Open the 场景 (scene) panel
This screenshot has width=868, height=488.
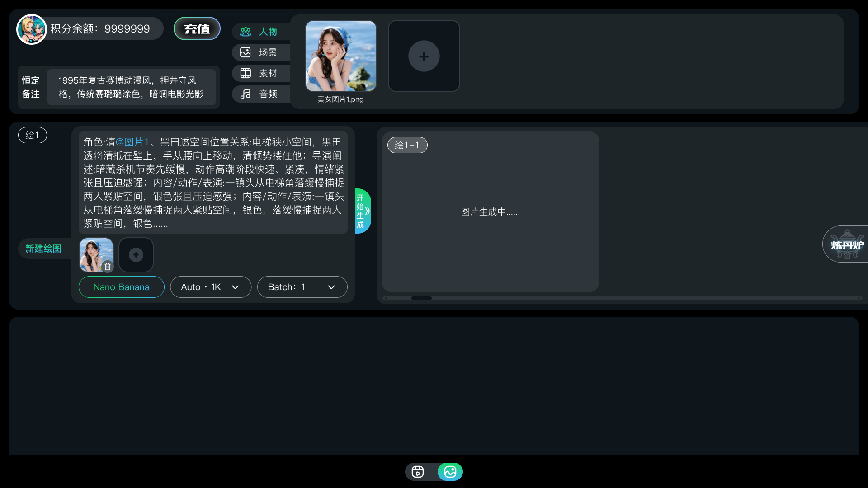pos(245,52)
